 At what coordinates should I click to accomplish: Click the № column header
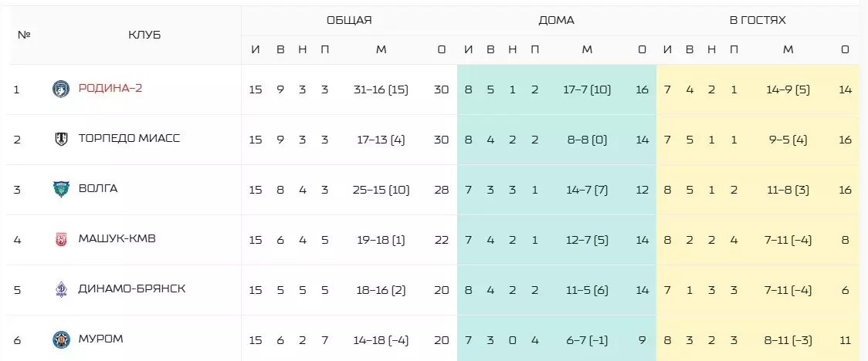tap(24, 35)
